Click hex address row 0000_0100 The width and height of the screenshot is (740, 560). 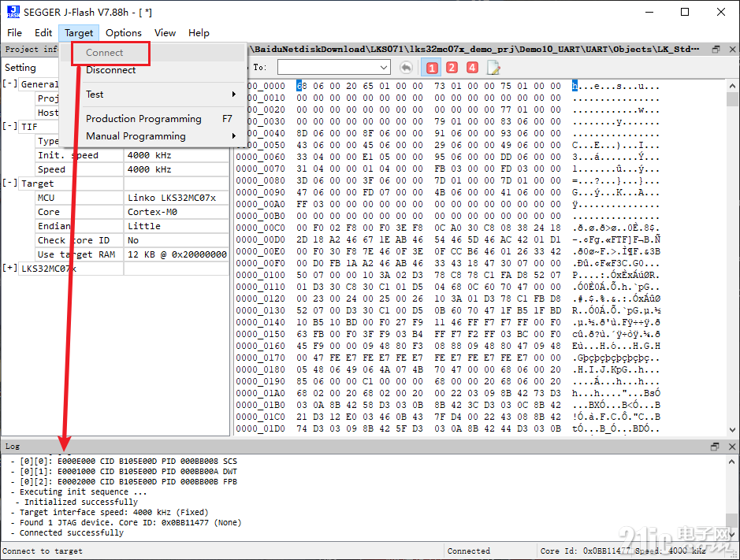coord(261,275)
